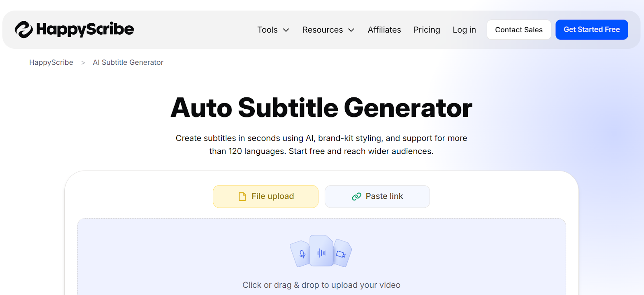This screenshot has width=644, height=295.
Task: Select the File upload tab
Action: 266,196
